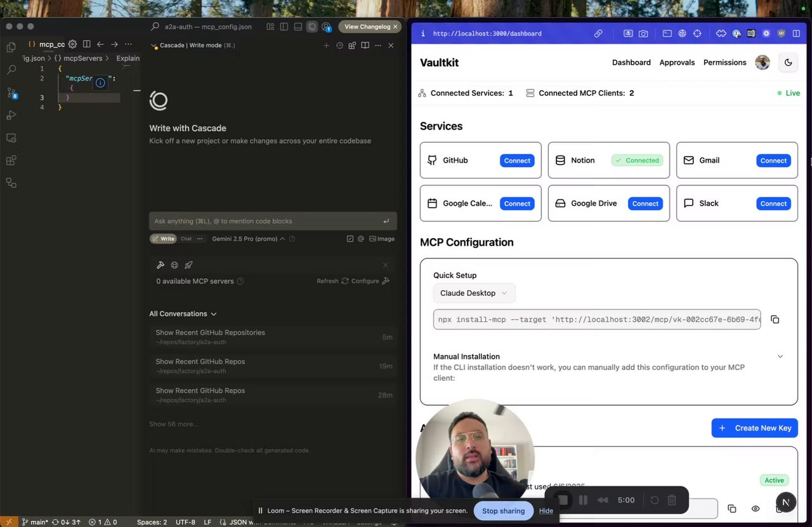Open the user avatar menu in Vaultkit

click(x=763, y=62)
